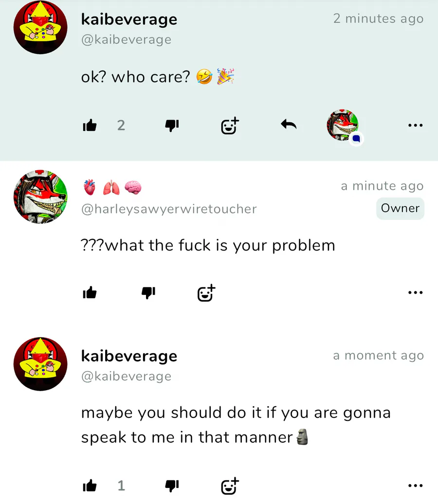This screenshot has height=504, width=438.
Task: Like the "what the fuck is your problem" comment
Action: (x=90, y=292)
